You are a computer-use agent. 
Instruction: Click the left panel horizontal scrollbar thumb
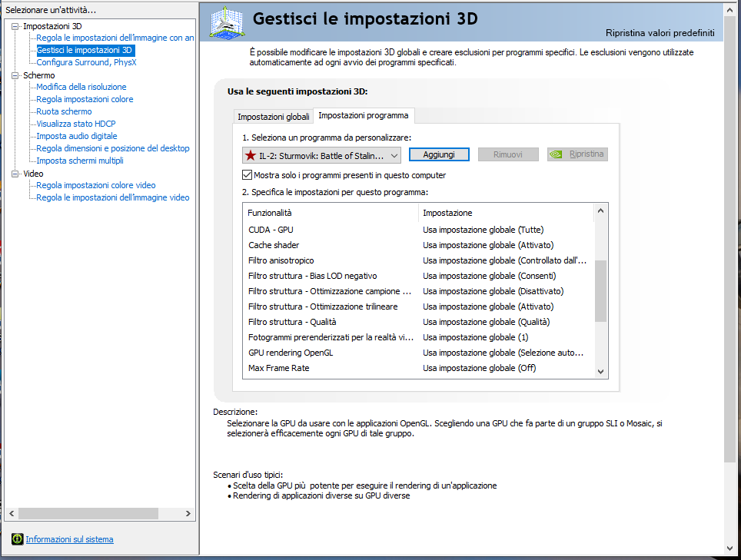(88, 513)
